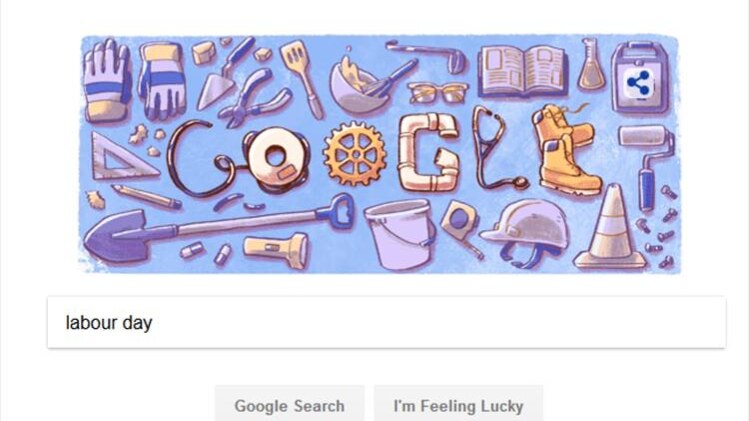The height and width of the screenshot is (421, 749).
Task: Click the open book illustration
Action: coord(523,71)
